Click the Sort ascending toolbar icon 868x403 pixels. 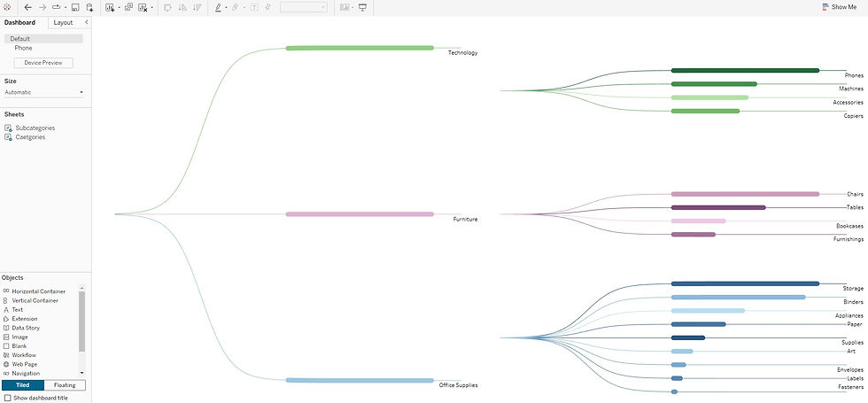[x=182, y=7]
